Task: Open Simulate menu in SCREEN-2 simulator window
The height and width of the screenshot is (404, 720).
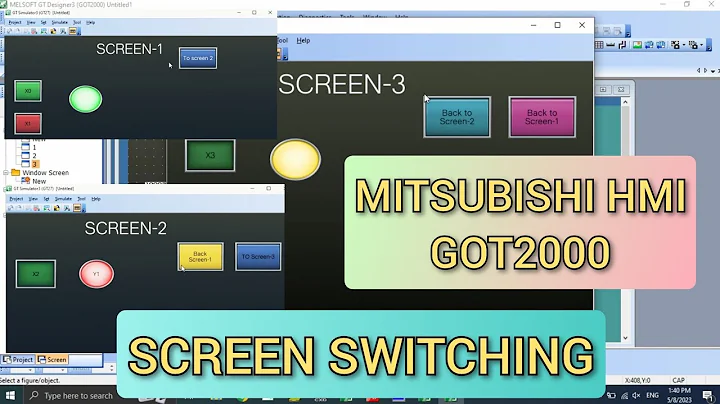Action: tap(63, 199)
